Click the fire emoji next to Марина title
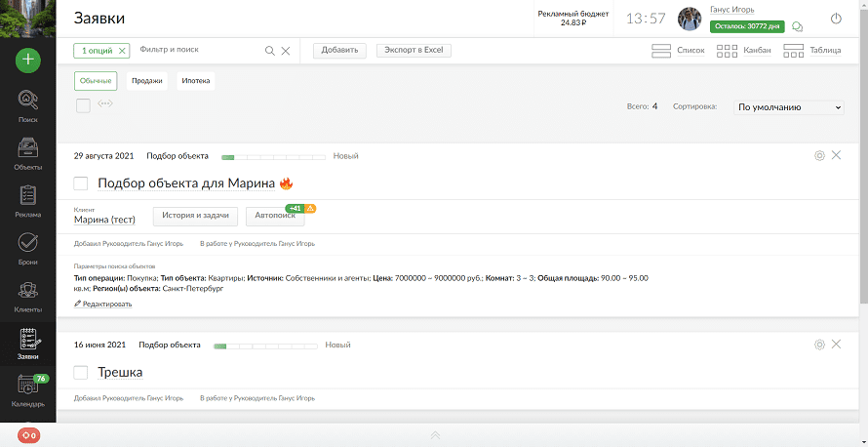This screenshot has width=868, height=447. point(286,183)
